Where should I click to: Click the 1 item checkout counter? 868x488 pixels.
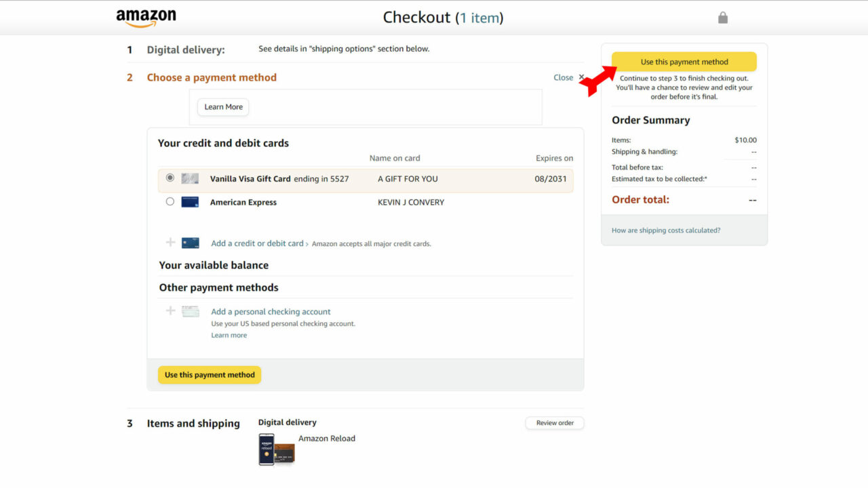[x=481, y=18]
